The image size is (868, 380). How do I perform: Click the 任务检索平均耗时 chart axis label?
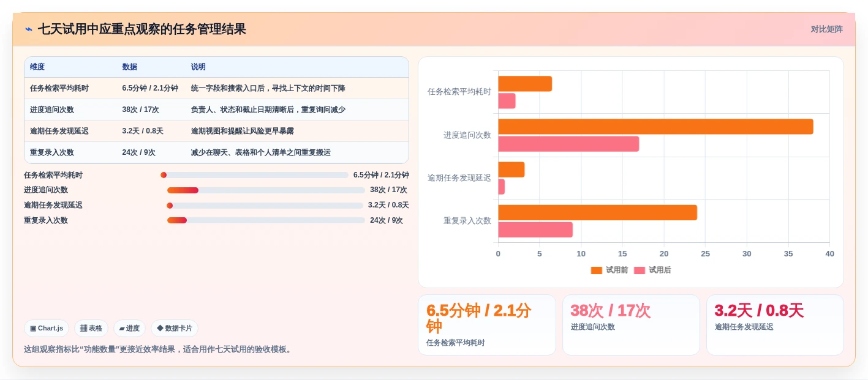coord(459,92)
